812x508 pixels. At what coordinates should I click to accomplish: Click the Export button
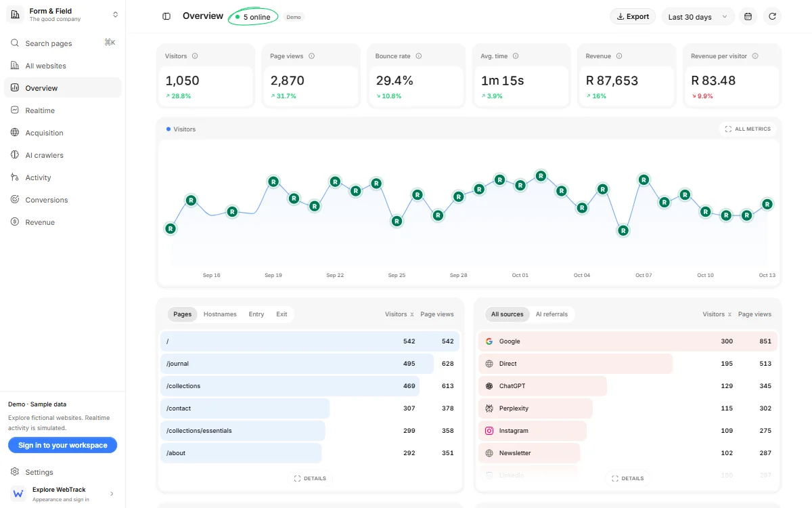[x=633, y=16]
